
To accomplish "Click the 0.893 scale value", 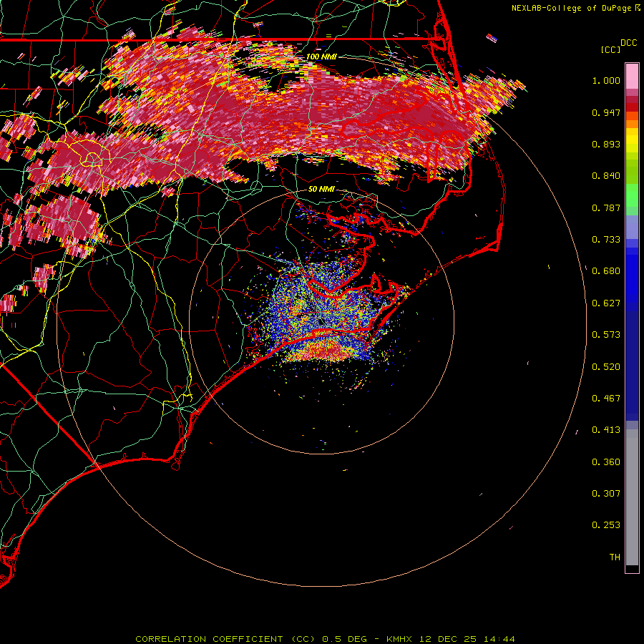I will tap(606, 144).
